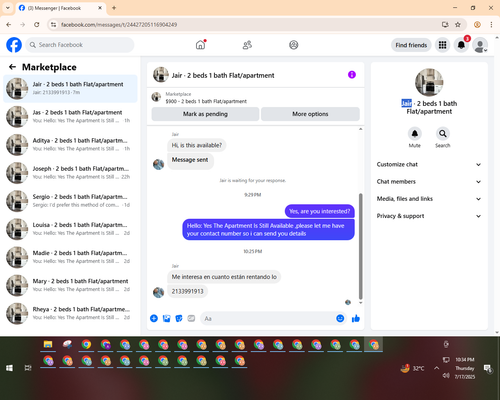
Task: Click the Messenger browser tab
Action: [60, 8]
